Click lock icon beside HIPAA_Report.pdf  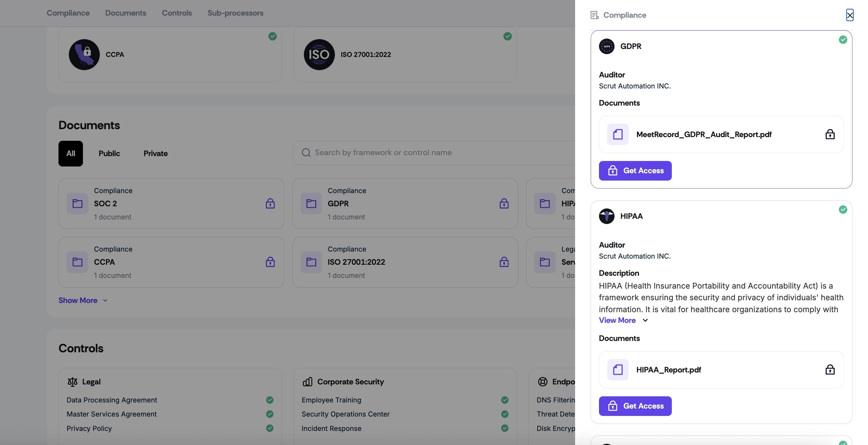pyautogui.click(x=830, y=369)
